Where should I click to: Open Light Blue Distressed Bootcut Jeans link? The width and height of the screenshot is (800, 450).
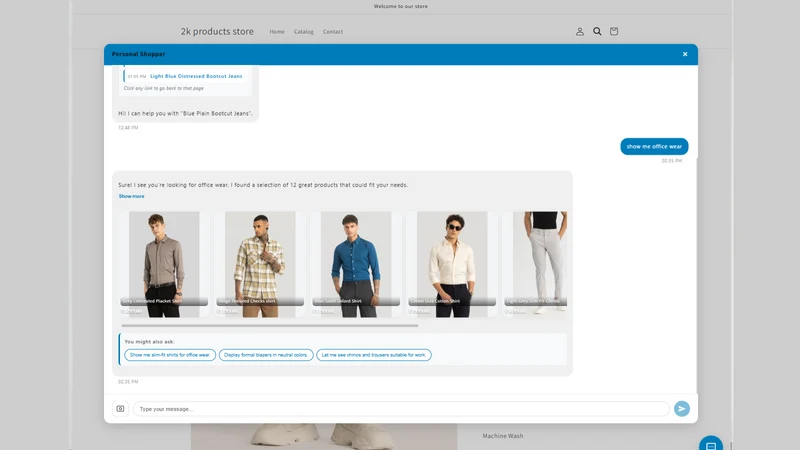(x=196, y=76)
